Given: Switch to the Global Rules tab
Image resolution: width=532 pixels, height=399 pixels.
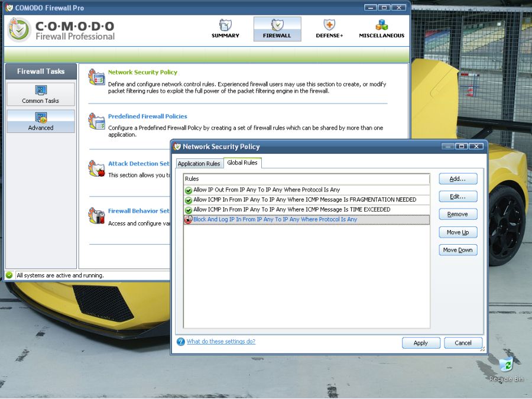Looking at the screenshot, I should pyautogui.click(x=242, y=163).
